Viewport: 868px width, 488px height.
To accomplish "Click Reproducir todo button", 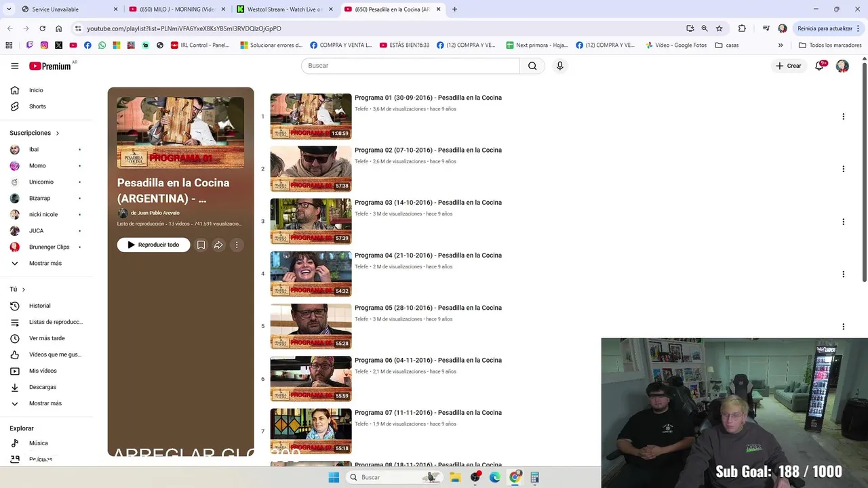I will coord(153,245).
